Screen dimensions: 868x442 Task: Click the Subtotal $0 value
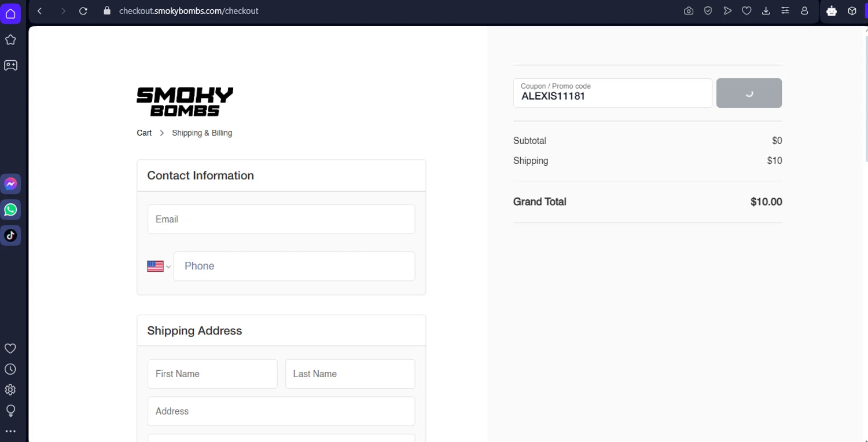click(x=777, y=141)
